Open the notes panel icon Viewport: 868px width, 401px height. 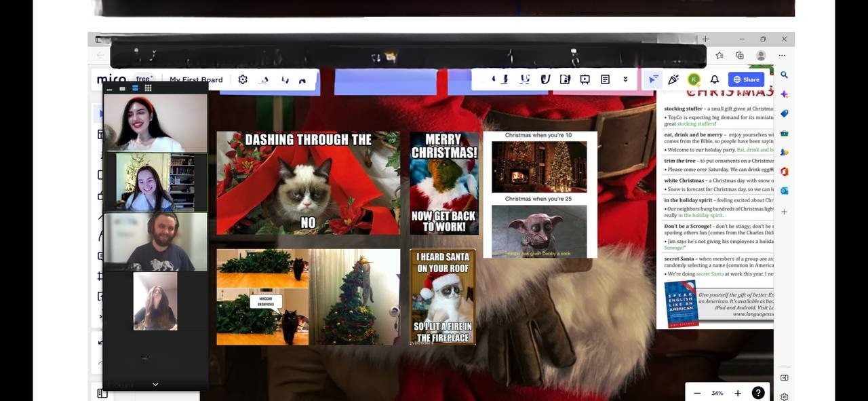tap(605, 79)
